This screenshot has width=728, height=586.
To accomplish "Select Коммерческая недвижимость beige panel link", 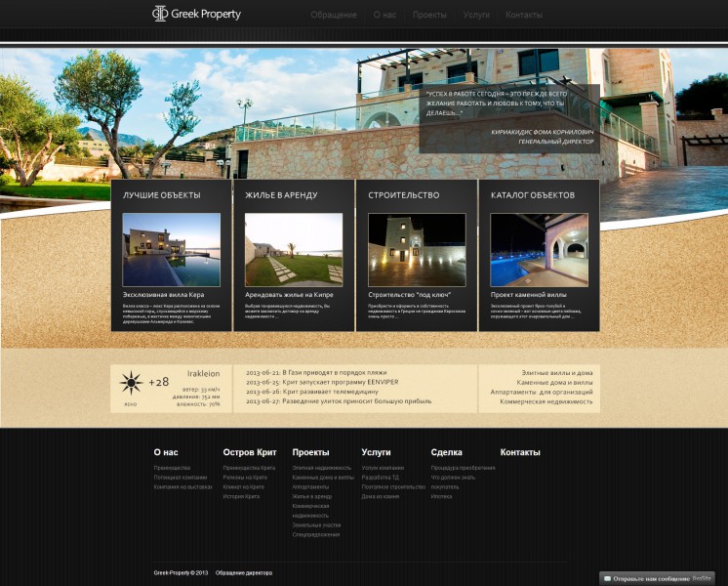I will click(x=546, y=401).
